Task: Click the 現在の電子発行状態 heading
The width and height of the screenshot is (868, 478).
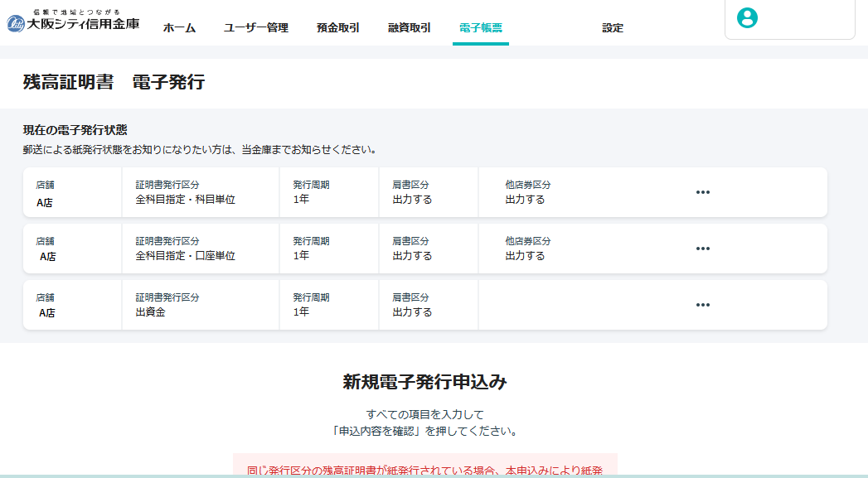Action: pyautogui.click(x=75, y=130)
